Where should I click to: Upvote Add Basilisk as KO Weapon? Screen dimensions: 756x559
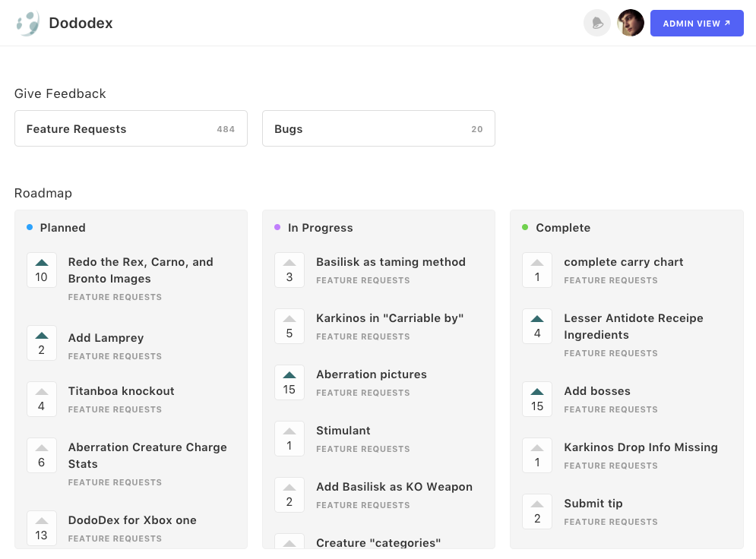click(x=289, y=495)
